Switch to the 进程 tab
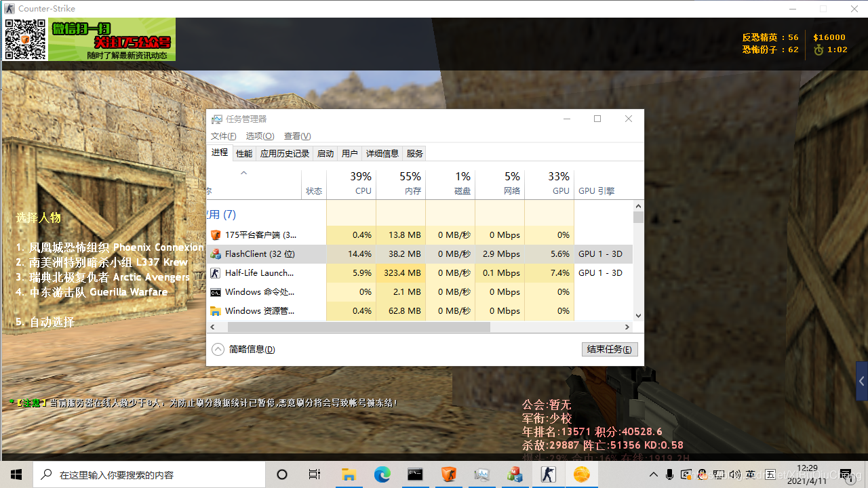This screenshot has width=868, height=488. 220,152
